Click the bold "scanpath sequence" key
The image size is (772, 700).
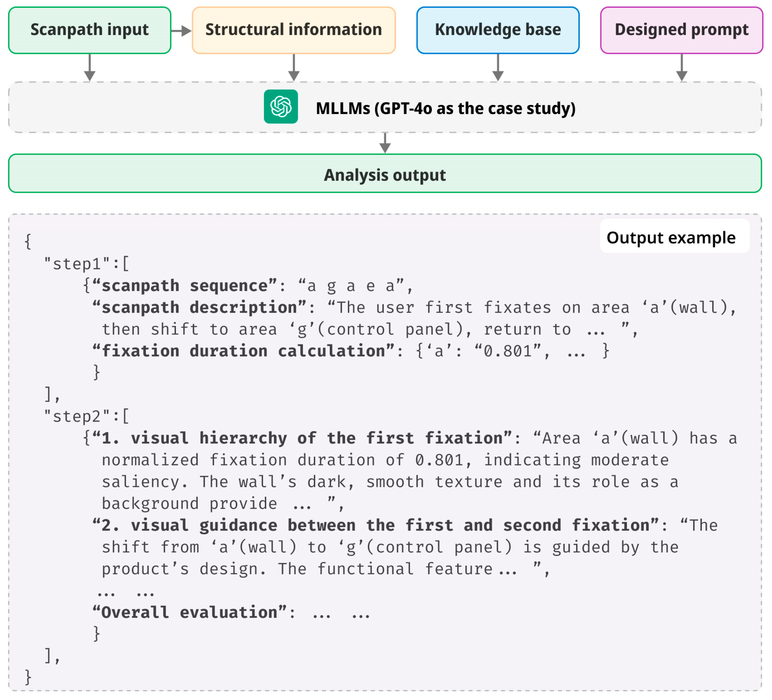coord(185,285)
